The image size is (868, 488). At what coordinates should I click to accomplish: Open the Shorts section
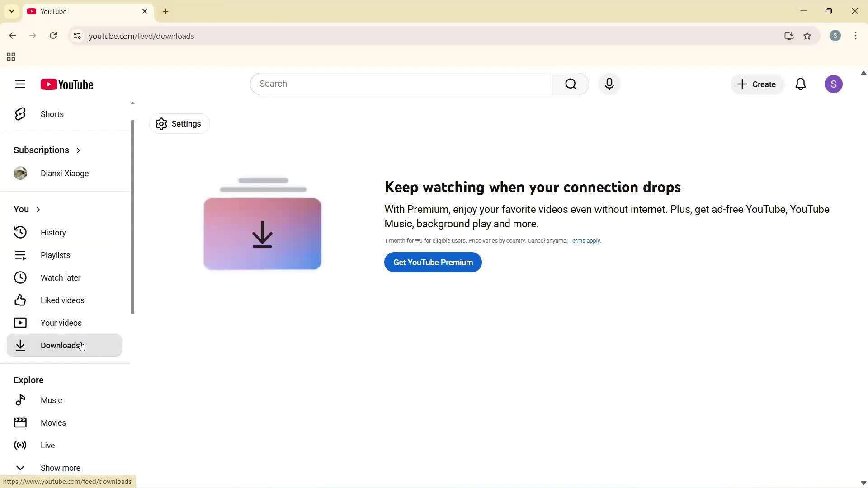point(52,114)
